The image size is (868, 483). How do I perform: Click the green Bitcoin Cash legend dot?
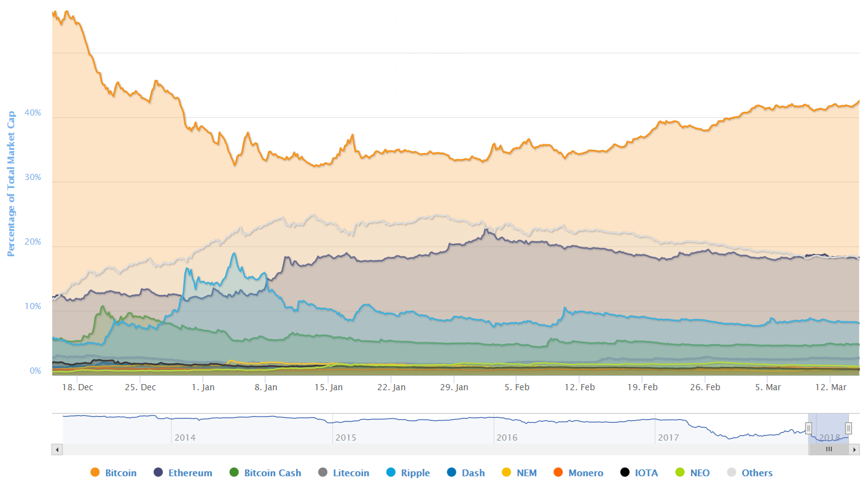[233, 473]
